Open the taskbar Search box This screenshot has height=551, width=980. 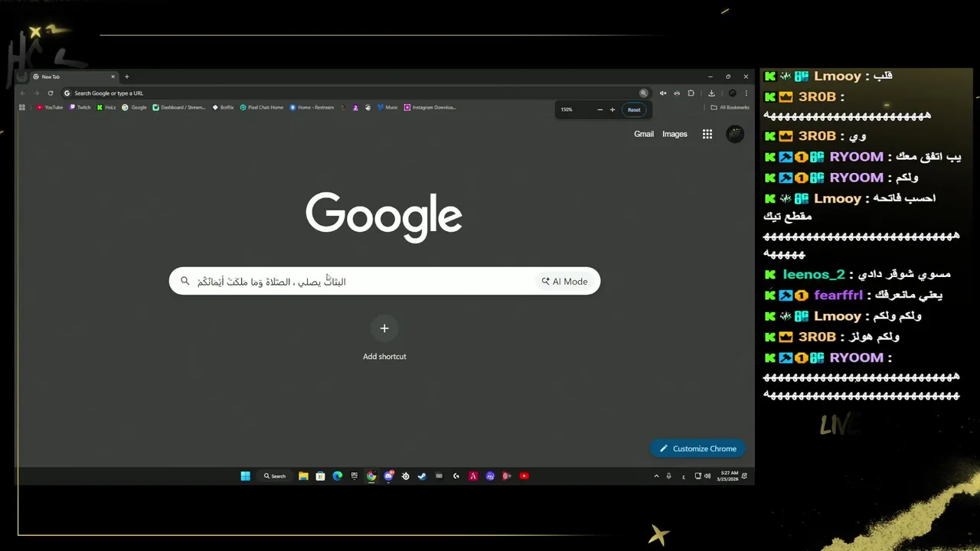pyautogui.click(x=274, y=476)
